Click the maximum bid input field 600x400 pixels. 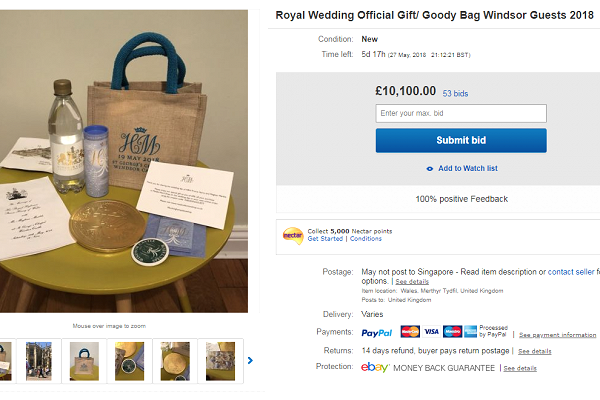461,114
